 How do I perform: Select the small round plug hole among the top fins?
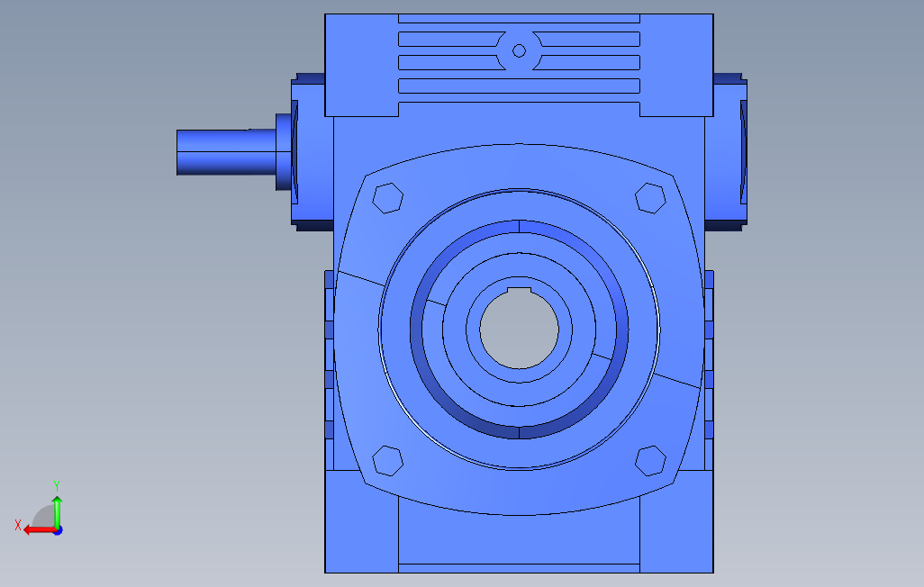click(x=519, y=50)
